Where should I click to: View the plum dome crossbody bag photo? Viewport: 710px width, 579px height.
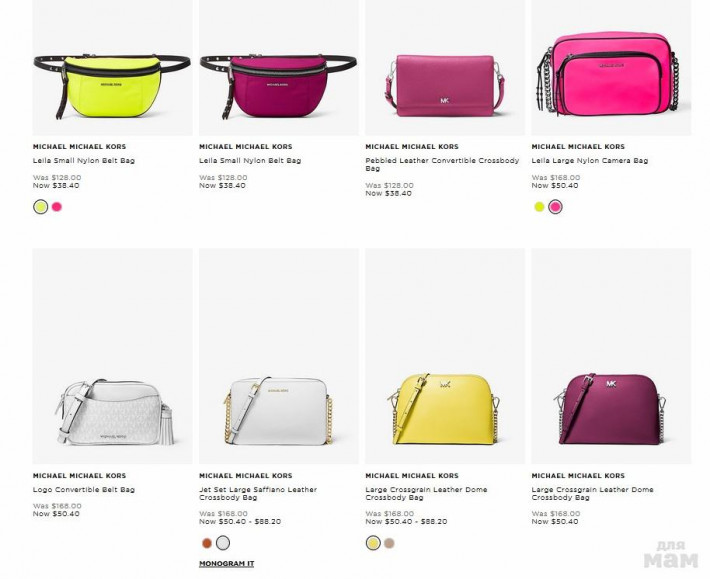(611, 356)
